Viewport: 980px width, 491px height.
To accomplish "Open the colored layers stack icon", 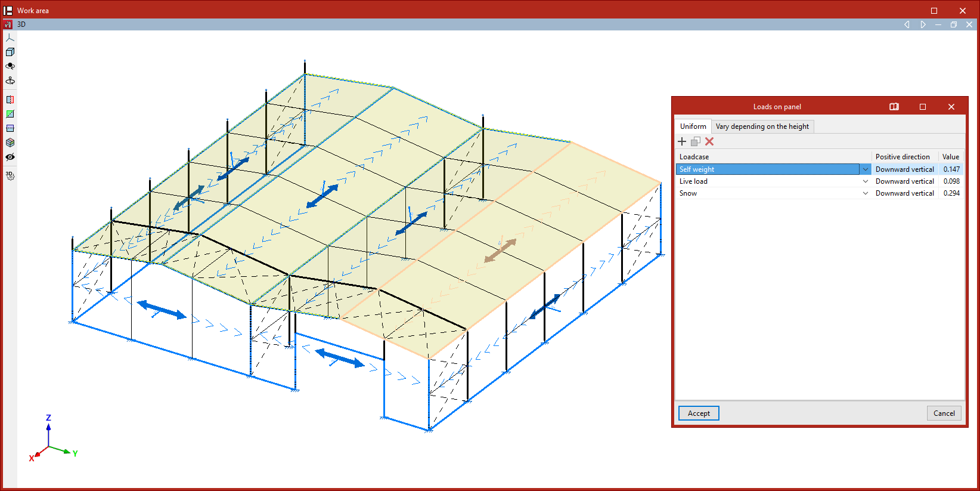I will (x=10, y=143).
